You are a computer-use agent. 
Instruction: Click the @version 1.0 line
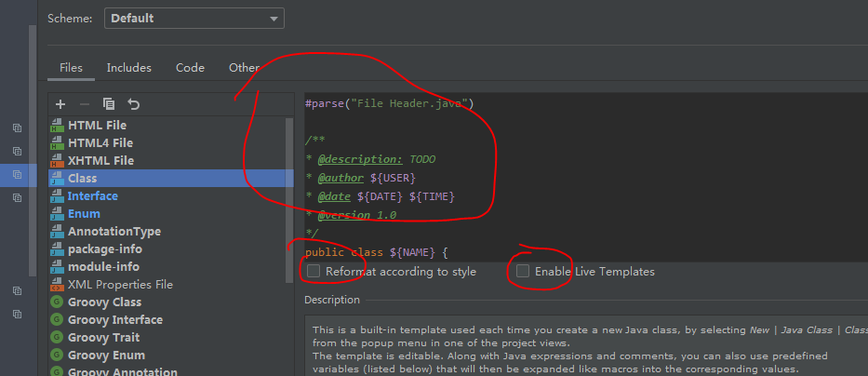[351, 215]
